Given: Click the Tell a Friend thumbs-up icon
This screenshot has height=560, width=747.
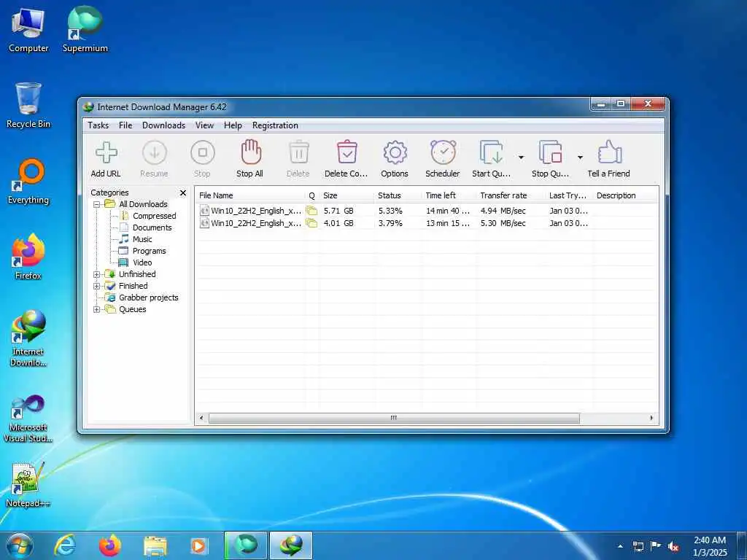Looking at the screenshot, I should [609, 152].
